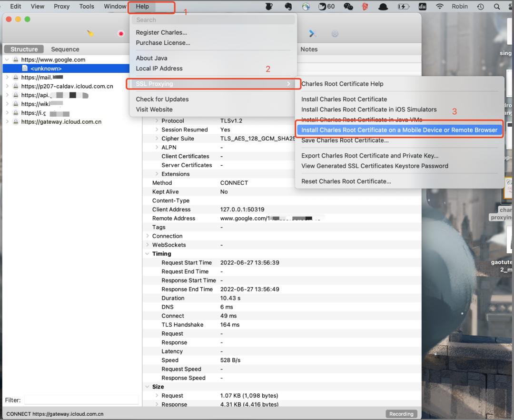The image size is (514, 420).
Task: Click the Filter text field
Action: pos(81,400)
